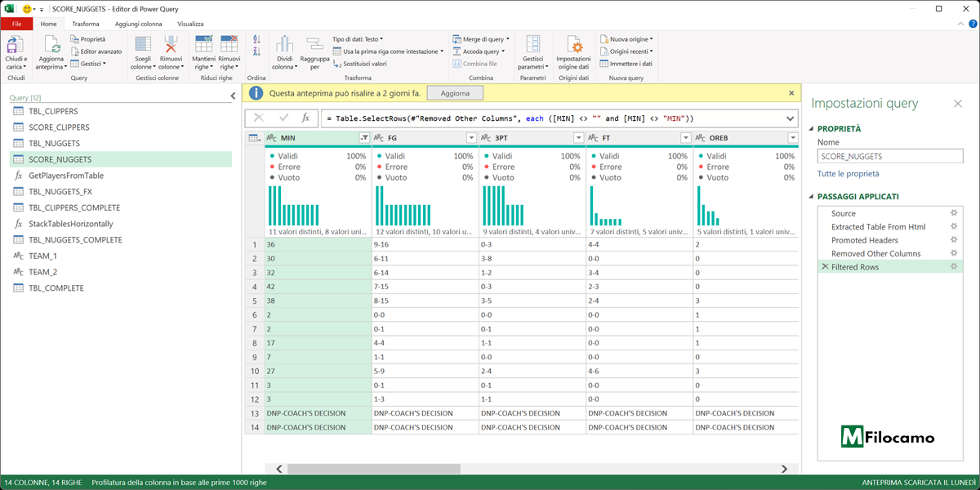Click the disabled Combina file command
The image size is (980, 490).
(474, 63)
